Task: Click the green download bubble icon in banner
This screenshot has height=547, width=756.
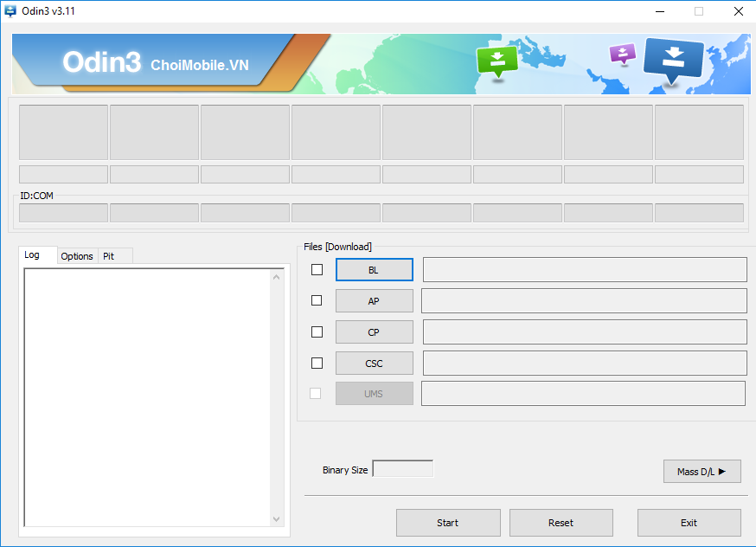Action: point(497,61)
